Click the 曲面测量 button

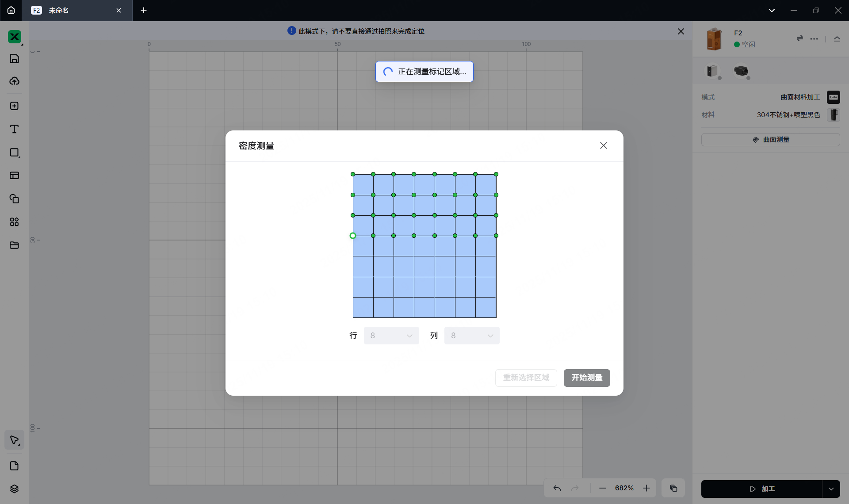tap(770, 140)
